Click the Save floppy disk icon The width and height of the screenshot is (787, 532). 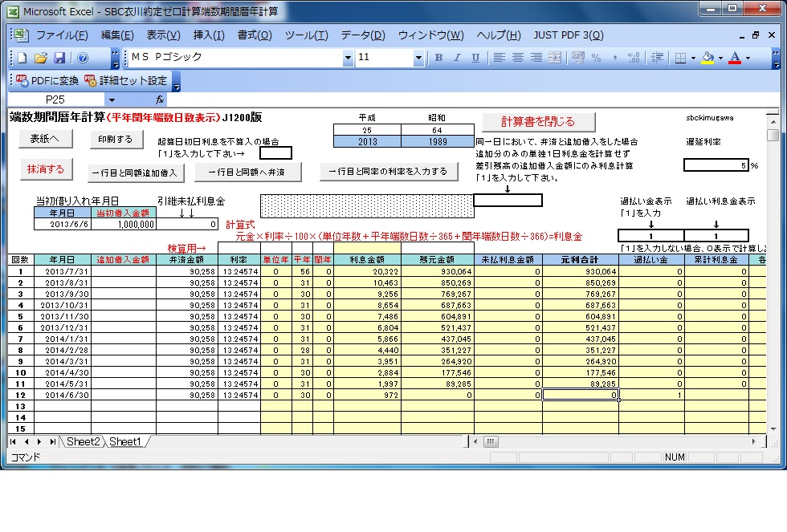[59, 58]
